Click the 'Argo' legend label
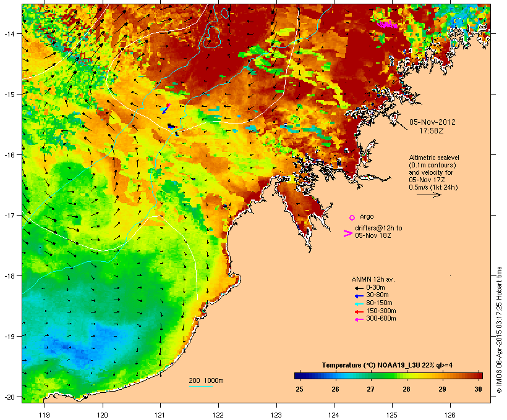The width and height of the screenshot is (507, 420). pyautogui.click(x=367, y=216)
